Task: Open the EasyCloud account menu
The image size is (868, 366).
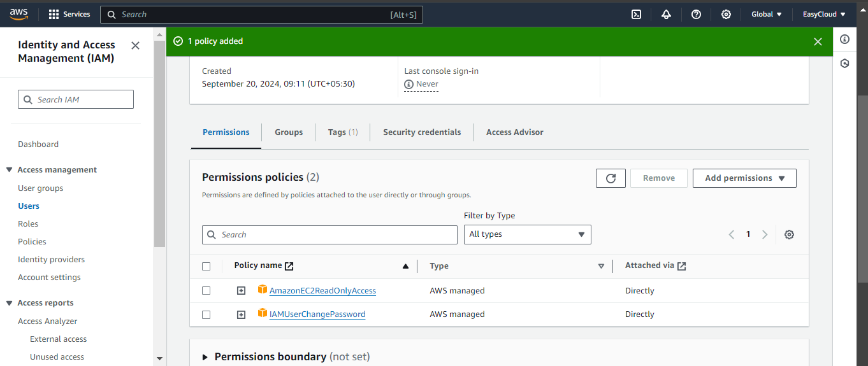Action: point(824,14)
